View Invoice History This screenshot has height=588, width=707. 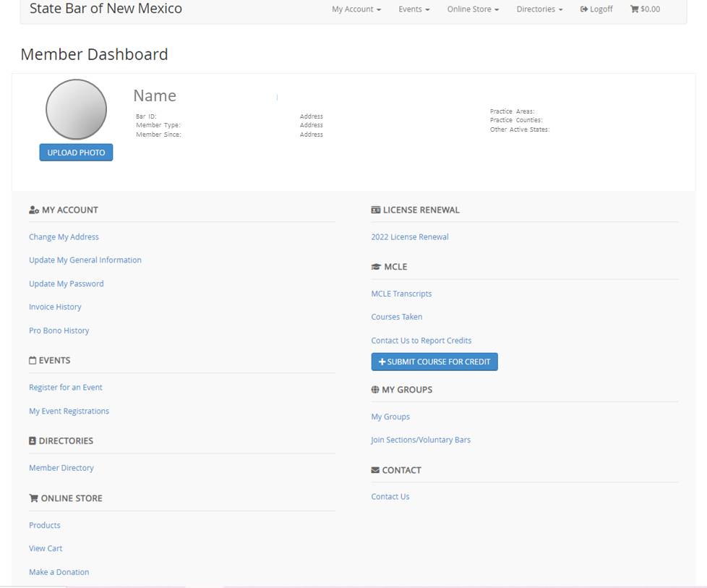(x=55, y=307)
